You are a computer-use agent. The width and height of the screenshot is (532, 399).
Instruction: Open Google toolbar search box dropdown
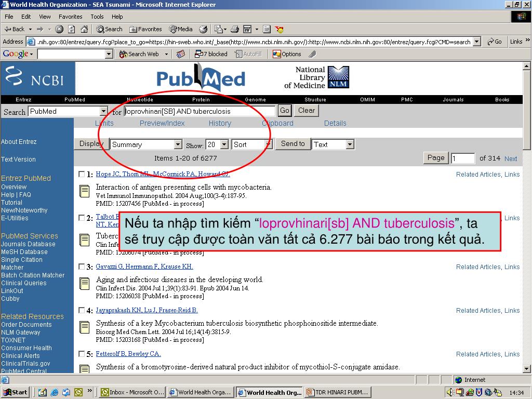point(109,54)
